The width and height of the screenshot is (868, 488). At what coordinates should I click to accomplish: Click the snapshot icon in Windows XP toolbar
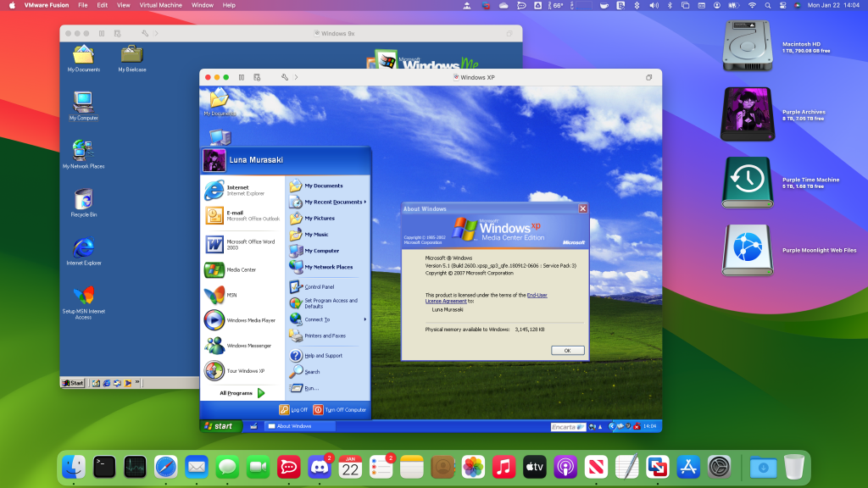[x=259, y=77]
